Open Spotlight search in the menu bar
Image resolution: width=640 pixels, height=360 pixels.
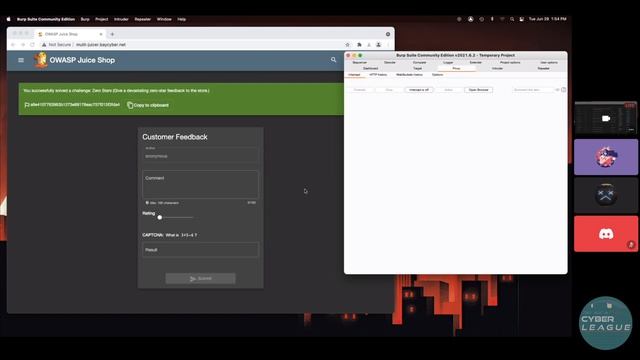point(512,19)
